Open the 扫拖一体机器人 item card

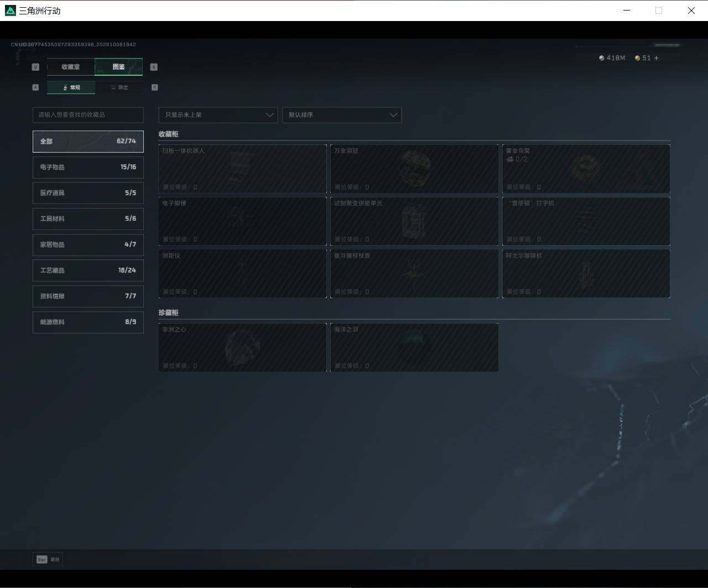click(x=242, y=169)
